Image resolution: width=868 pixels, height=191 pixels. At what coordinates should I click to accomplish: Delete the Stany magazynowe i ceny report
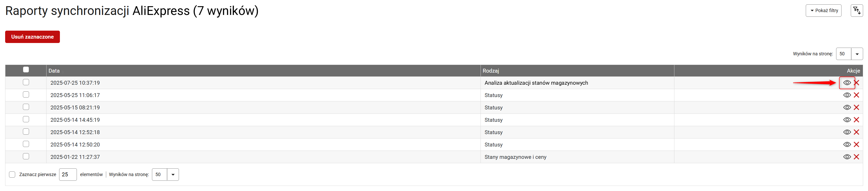[856, 157]
